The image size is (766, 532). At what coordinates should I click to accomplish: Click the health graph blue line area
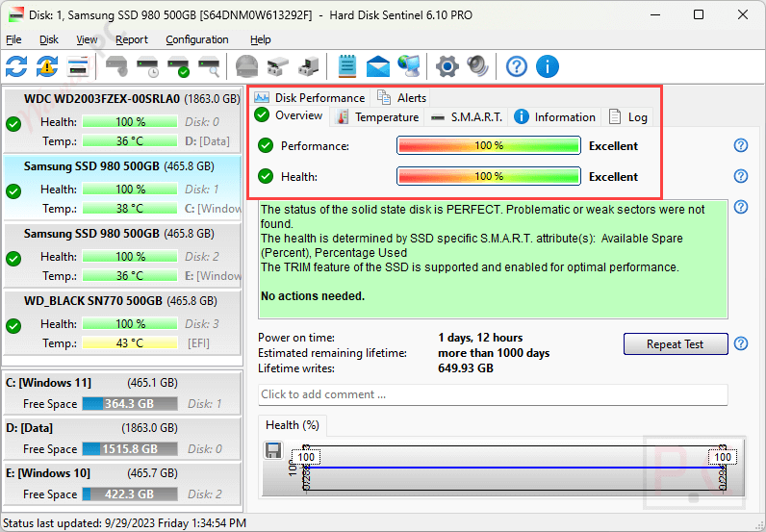click(x=516, y=468)
